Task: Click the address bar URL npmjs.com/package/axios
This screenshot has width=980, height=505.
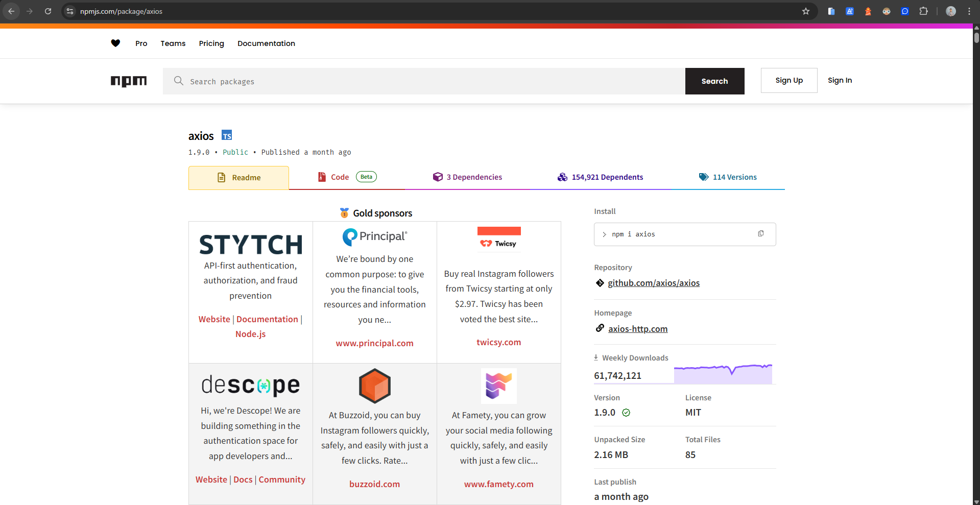Action: (x=121, y=11)
